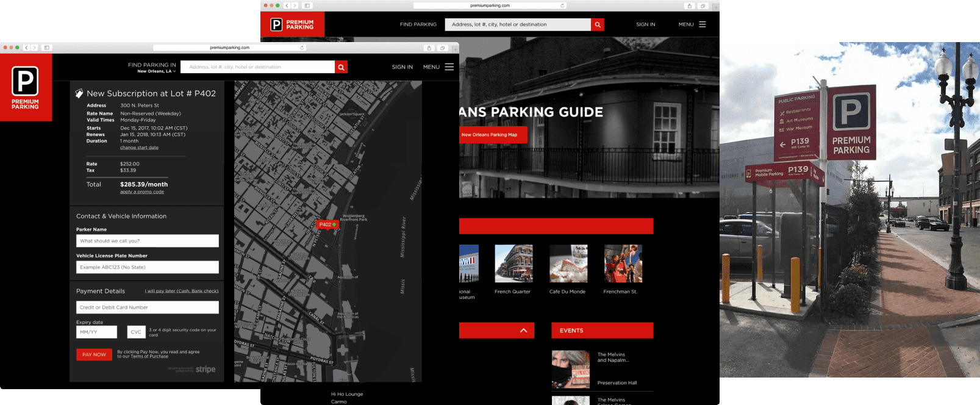Click the I will pay later link

181,291
